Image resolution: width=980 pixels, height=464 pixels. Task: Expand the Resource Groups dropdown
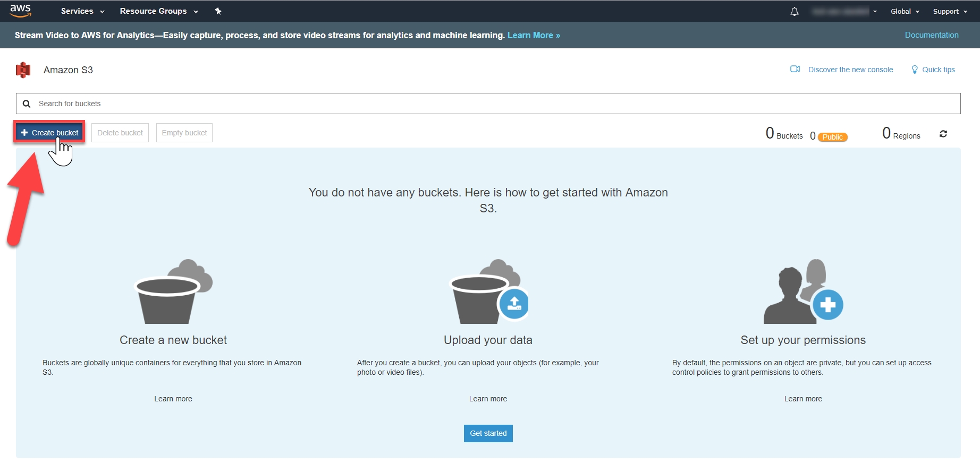[158, 11]
